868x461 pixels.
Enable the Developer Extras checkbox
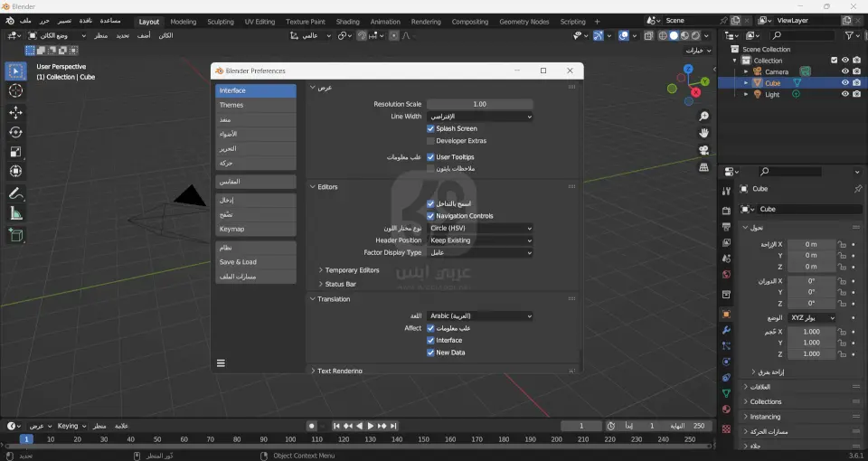coord(430,141)
